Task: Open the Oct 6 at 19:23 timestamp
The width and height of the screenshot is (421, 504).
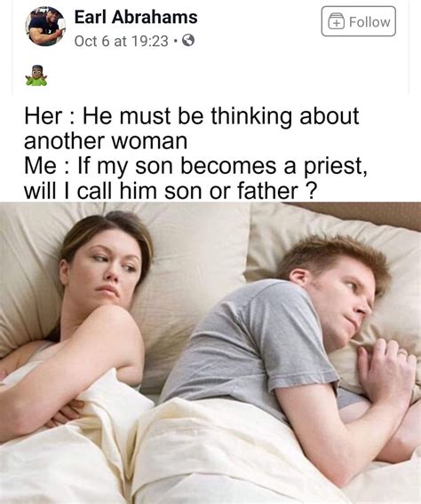Action: click(x=122, y=41)
